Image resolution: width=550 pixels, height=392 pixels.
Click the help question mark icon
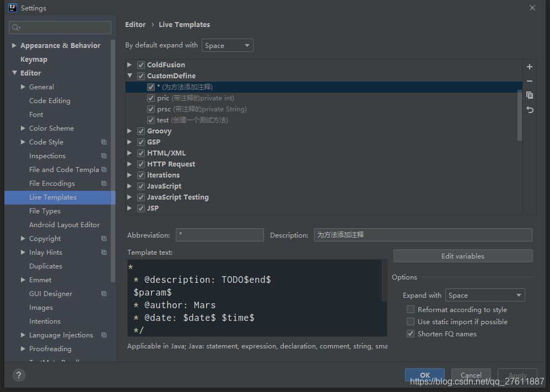coord(19,375)
